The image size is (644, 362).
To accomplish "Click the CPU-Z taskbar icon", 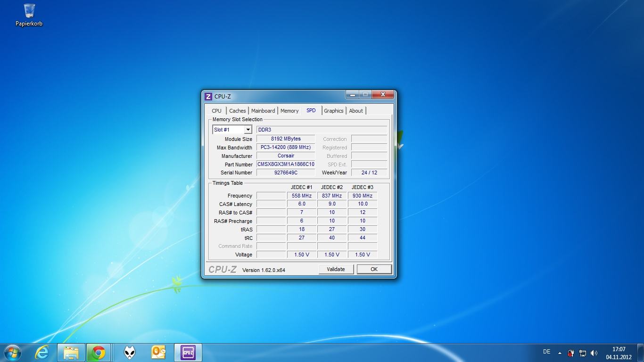I will tap(188, 352).
